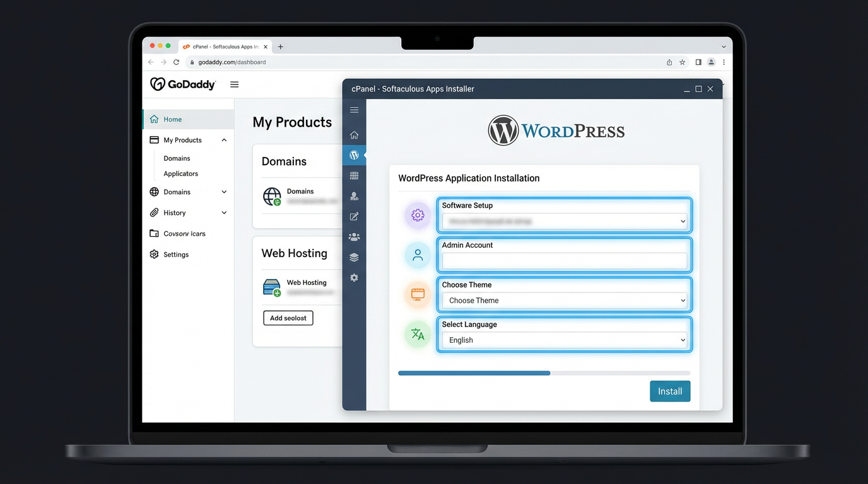Click the Install button
Viewport: 868px width, 484px height.
pos(670,391)
